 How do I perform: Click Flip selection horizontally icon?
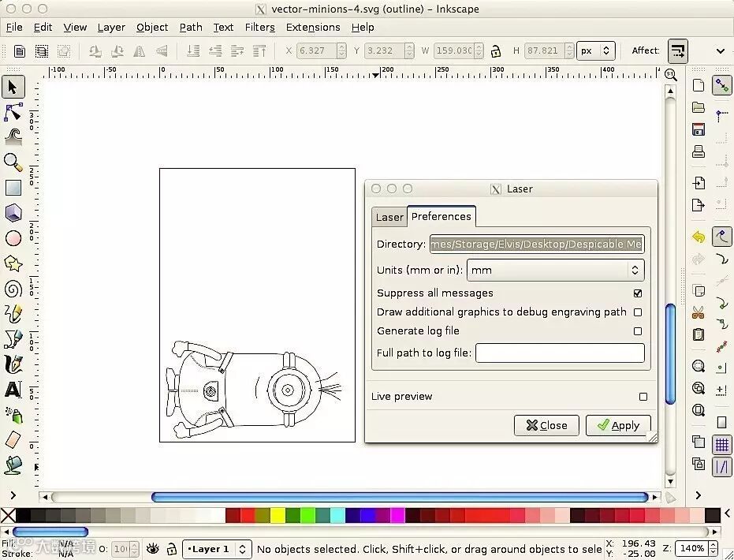[140, 51]
